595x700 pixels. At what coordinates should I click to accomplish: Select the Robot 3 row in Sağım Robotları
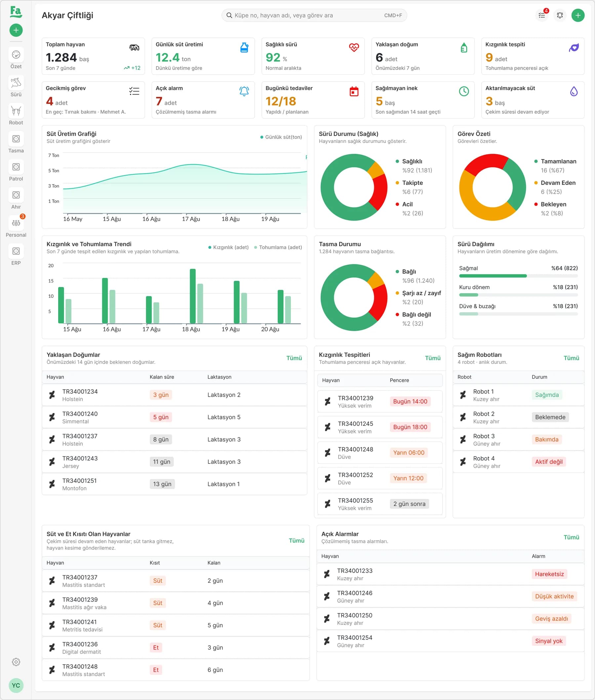pos(518,439)
